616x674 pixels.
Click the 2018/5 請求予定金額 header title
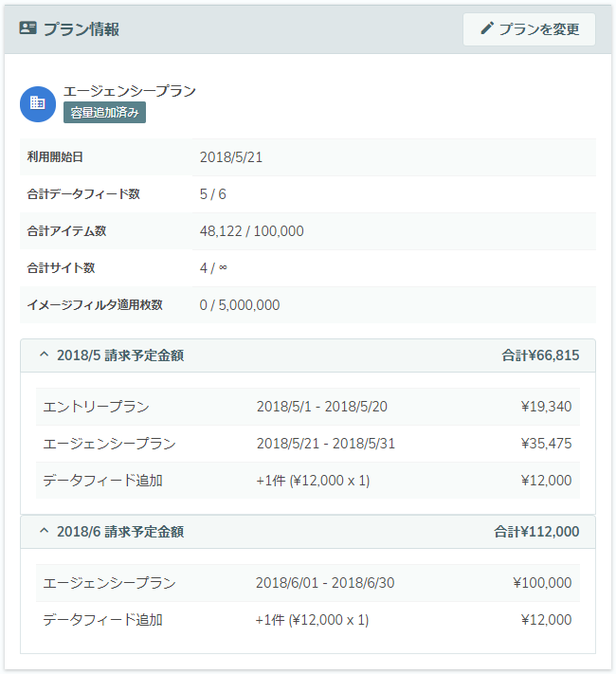coord(120,355)
